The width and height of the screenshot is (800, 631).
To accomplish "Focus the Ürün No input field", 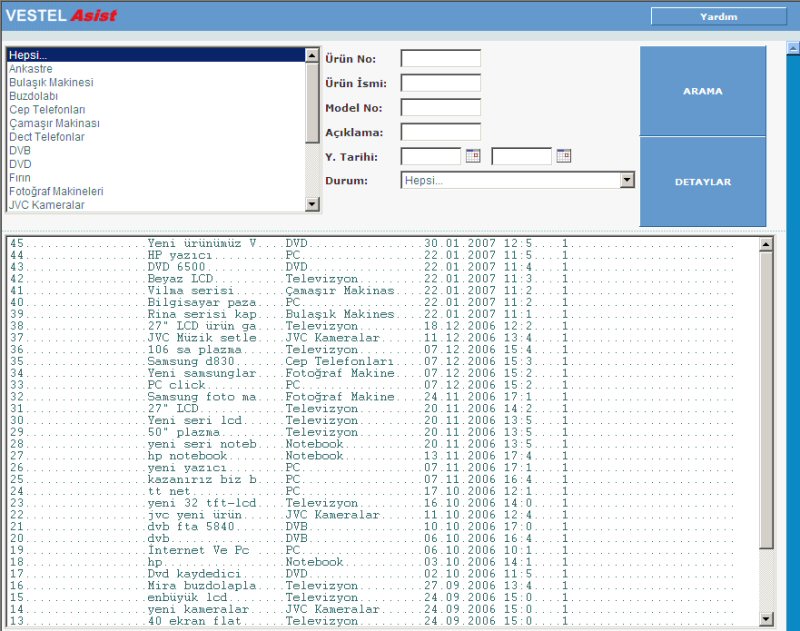I will pyautogui.click(x=441, y=59).
